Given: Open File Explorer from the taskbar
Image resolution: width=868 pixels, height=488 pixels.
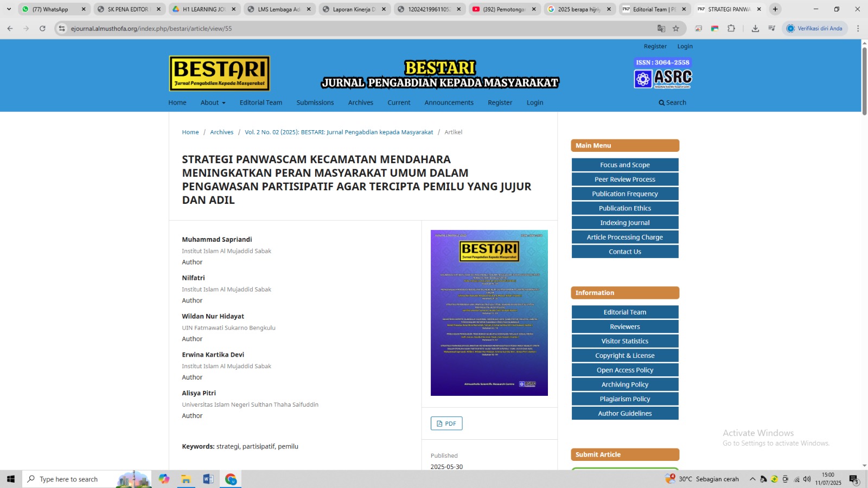Looking at the screenshot, I should 186,479.
